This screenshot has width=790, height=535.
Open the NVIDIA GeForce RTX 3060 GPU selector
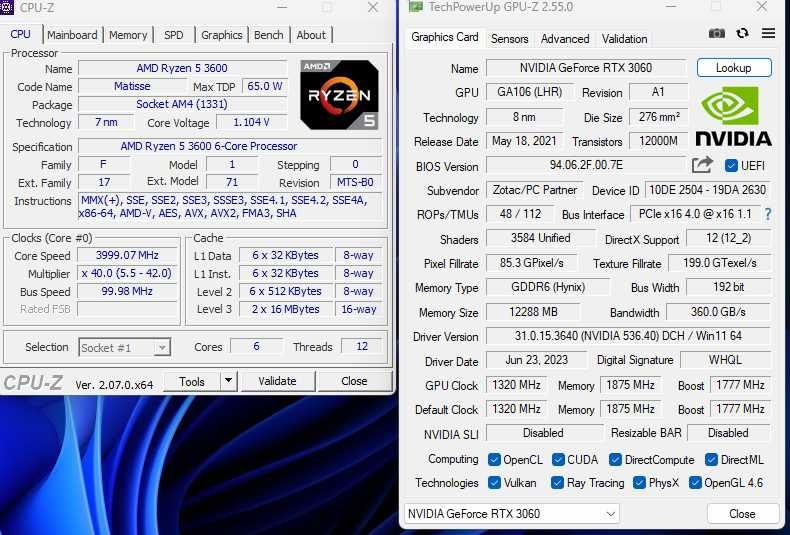coord(512,514)
